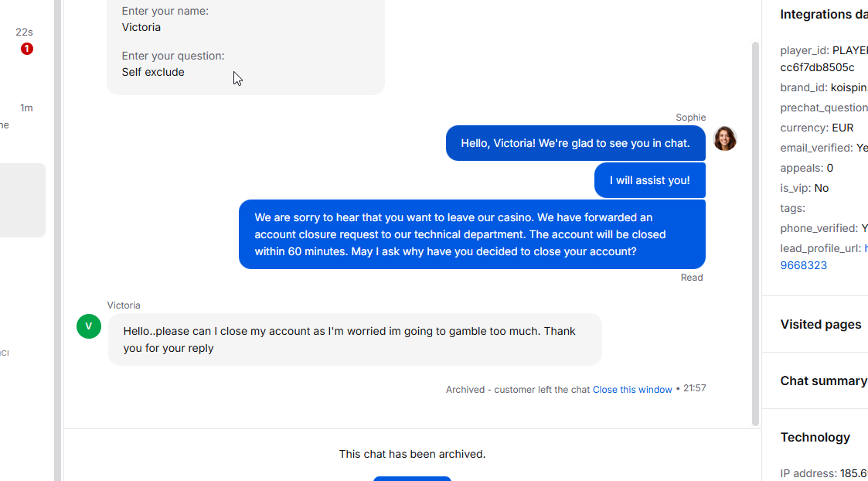Click the "Hello, Victoria!" greeting message bubble

click(575, 143)
